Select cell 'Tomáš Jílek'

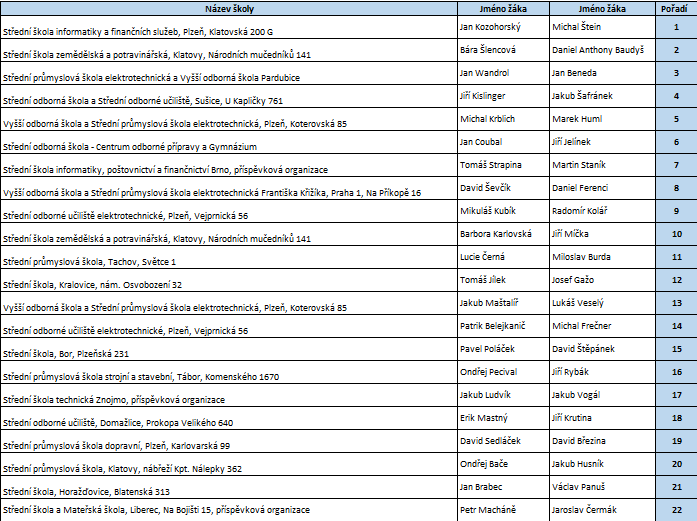pyautogui.click(x=504, y=281)
